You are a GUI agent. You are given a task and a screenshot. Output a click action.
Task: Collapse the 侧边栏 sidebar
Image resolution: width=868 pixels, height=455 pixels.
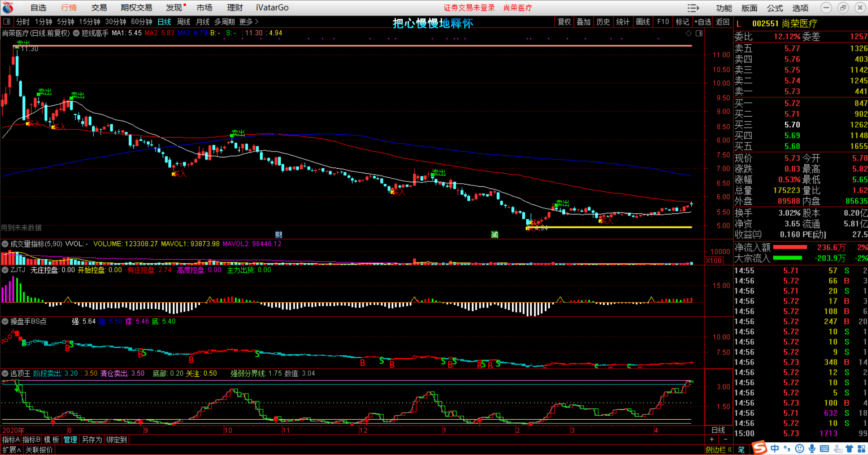(718, 450)
